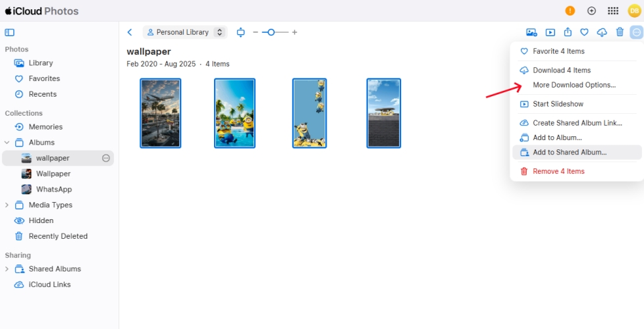Choose Add to Album menu entry
This screenshot has height=329, width=644.
tap(577, 138)
